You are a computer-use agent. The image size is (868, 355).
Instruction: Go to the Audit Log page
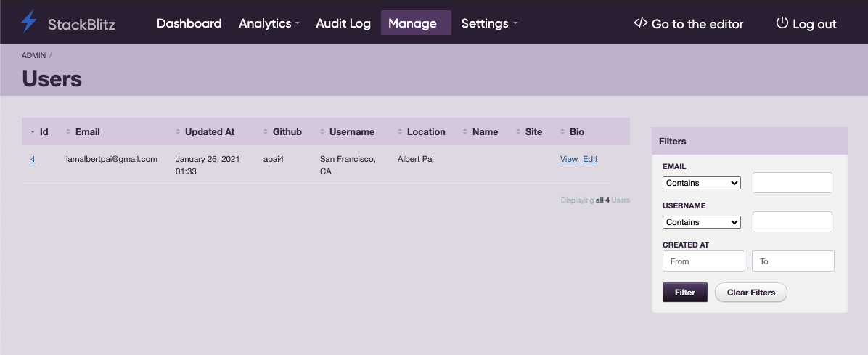pos(343,23)
